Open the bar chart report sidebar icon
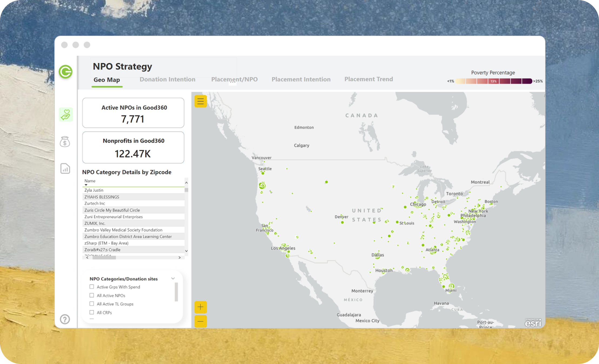 point(65,169)
